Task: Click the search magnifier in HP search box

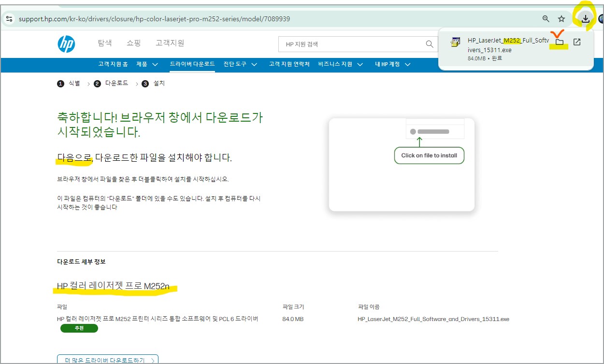Action: click(x=430, y=44)
